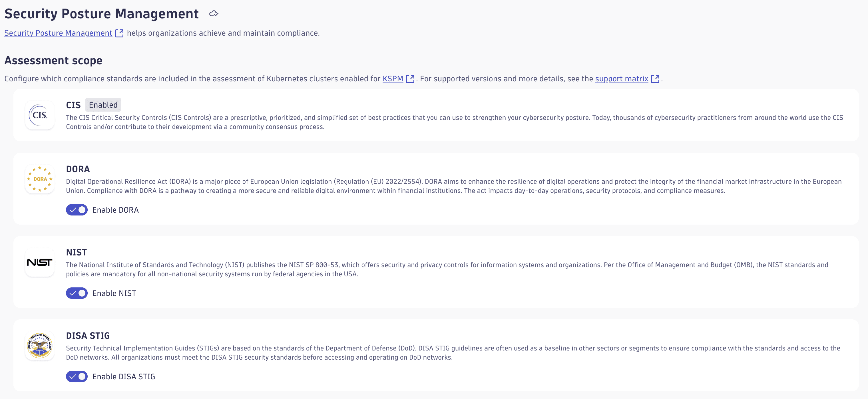
Task: Open the KSPM documentation link
Action: click(x=393, y=79)
